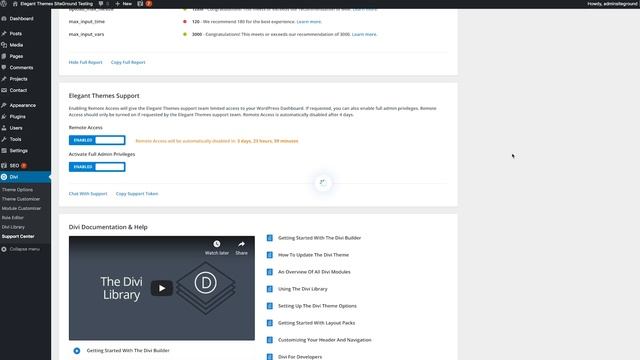Click the Settings icon in sidebar
The image size is (640, 360).
4,151
